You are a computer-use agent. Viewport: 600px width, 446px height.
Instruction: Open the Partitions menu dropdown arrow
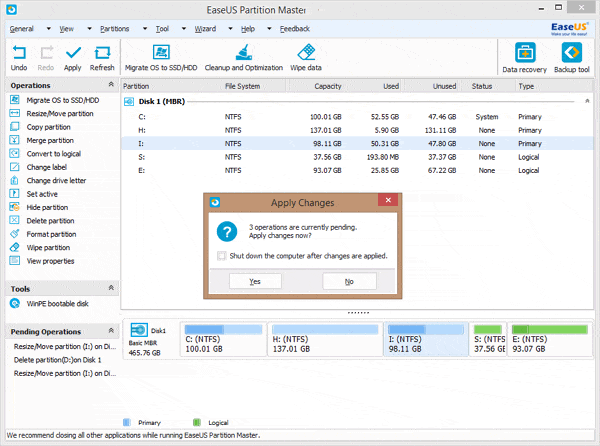(x=145, y=29)
